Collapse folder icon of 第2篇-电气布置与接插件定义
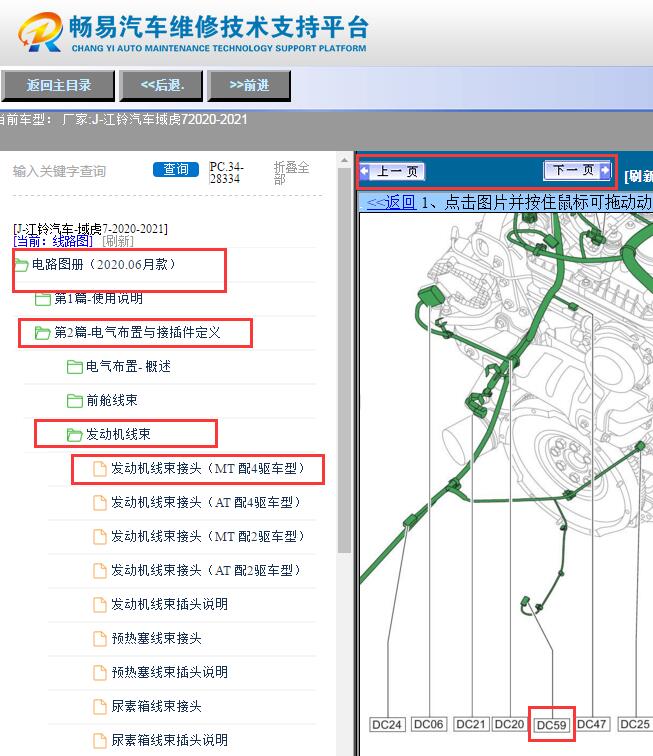The image size is (653, 756). [42, 333]
